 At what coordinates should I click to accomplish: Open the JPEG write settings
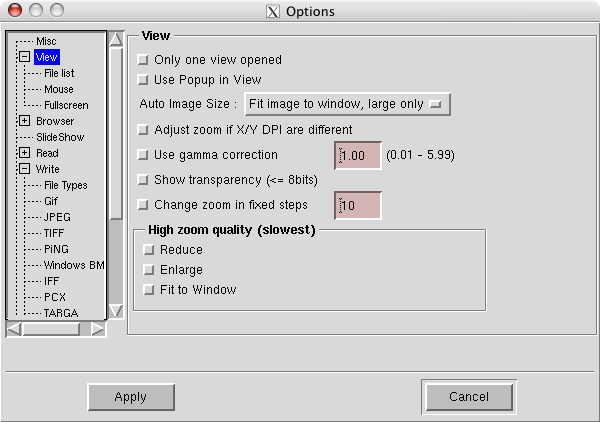point(57,217)
